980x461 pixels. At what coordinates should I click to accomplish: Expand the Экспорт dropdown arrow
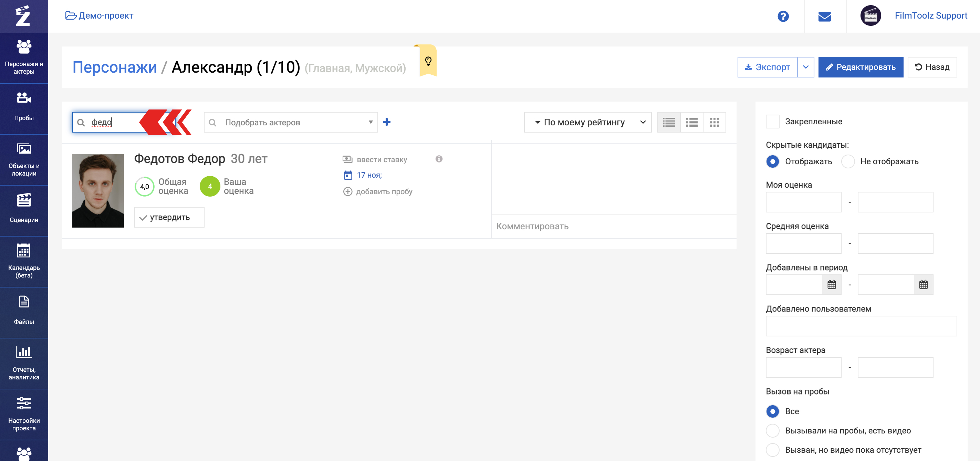pyautogui.click(x=805, y=67)
